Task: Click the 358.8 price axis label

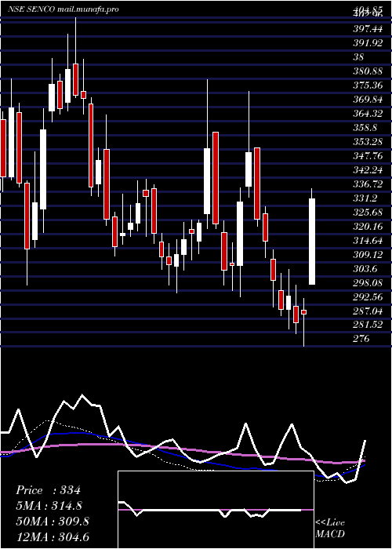Action: click(365, 127)
